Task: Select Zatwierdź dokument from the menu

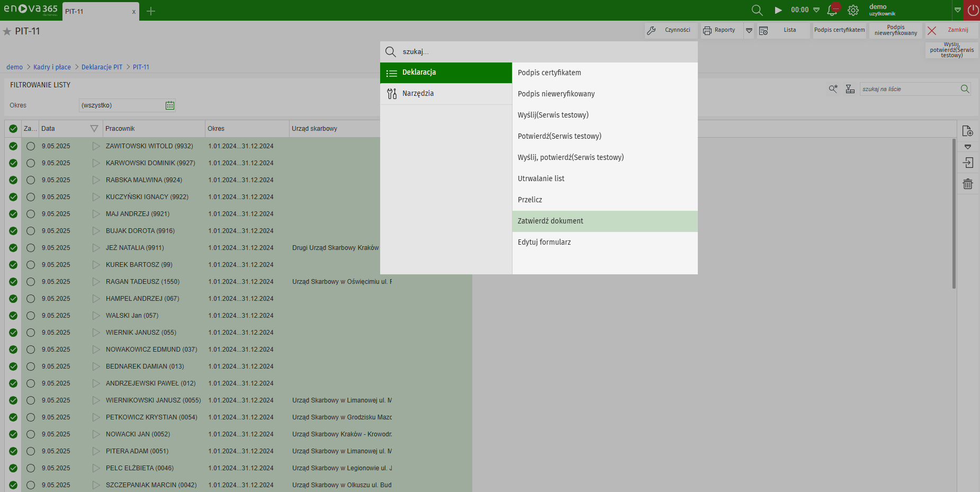Action: [551, 221]
